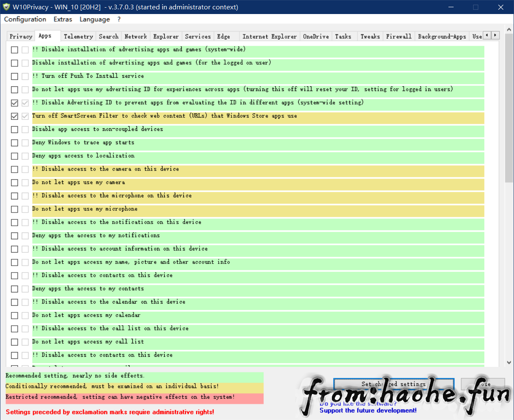The image size is (514, 420).
Task: Click text '!! Disable access to the call list on this device'
Action: (x=111, y=329)
